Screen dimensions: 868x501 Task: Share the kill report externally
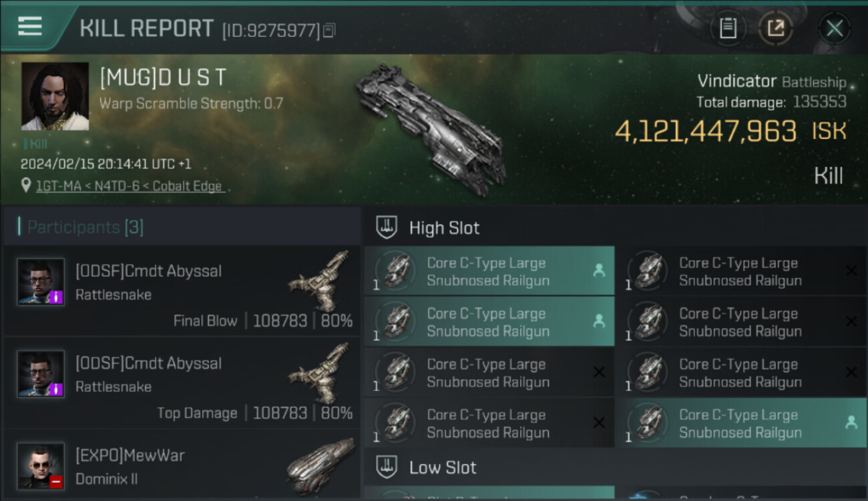[776, 28]
